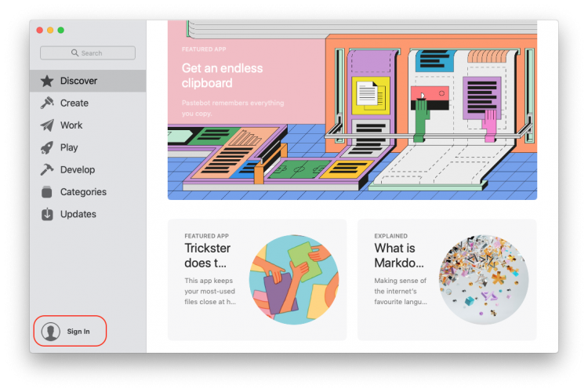Click the magnifying glass search icon
This screenshot has width=588, height=392.
[x=75, y=53]
